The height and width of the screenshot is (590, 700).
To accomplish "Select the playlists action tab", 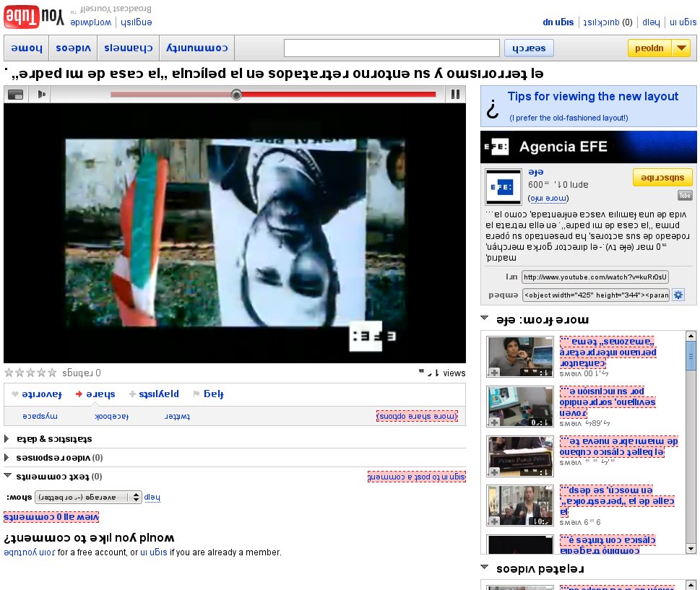I will coord(154,394).
